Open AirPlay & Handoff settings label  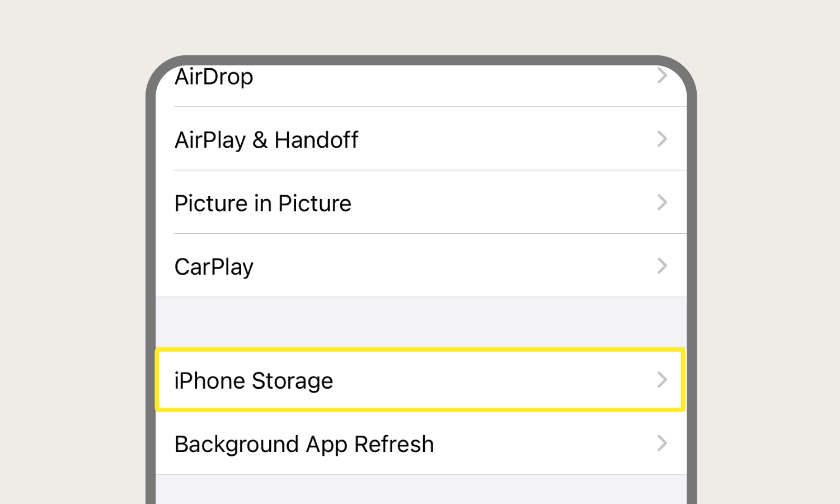click(266, 140)
